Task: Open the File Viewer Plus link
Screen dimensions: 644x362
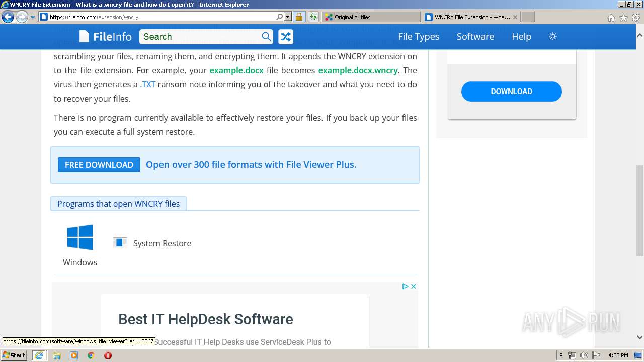Action: pos(251,164)
